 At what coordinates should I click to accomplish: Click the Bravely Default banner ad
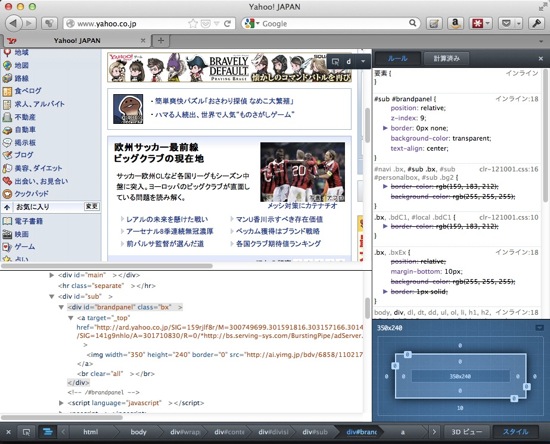[x=229, y=68]
